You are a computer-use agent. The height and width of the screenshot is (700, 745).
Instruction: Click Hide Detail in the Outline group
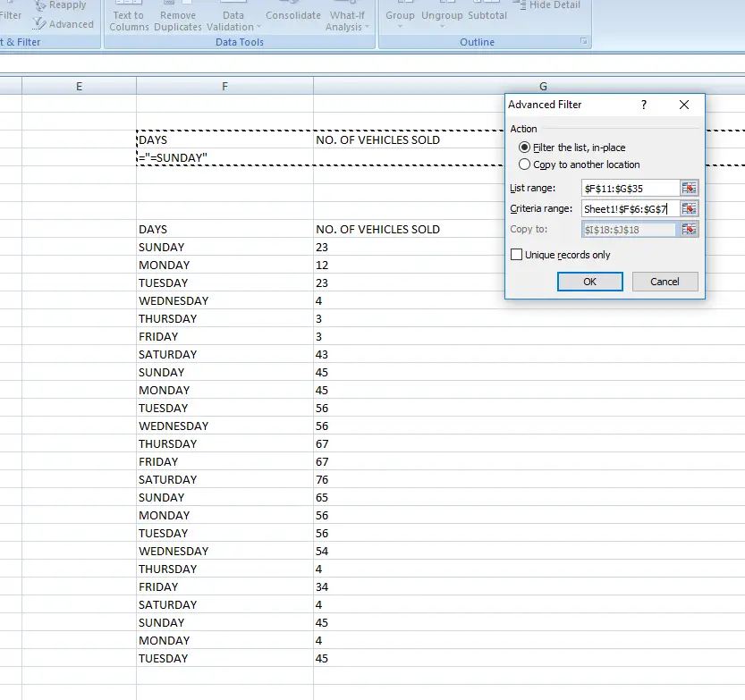click(546, 5)
